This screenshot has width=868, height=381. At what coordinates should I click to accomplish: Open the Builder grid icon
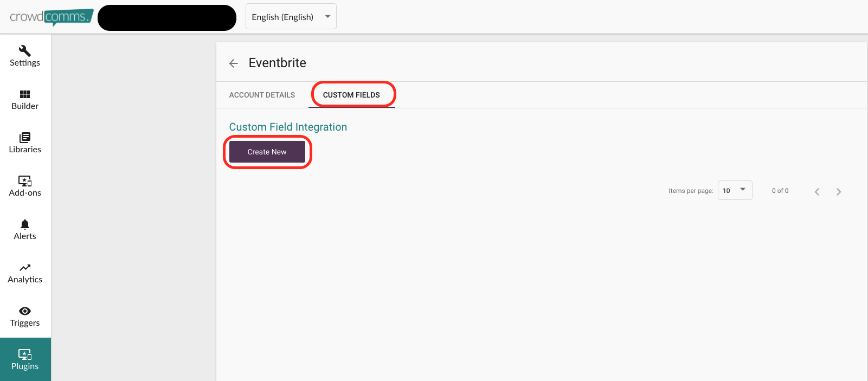[25, 94]
